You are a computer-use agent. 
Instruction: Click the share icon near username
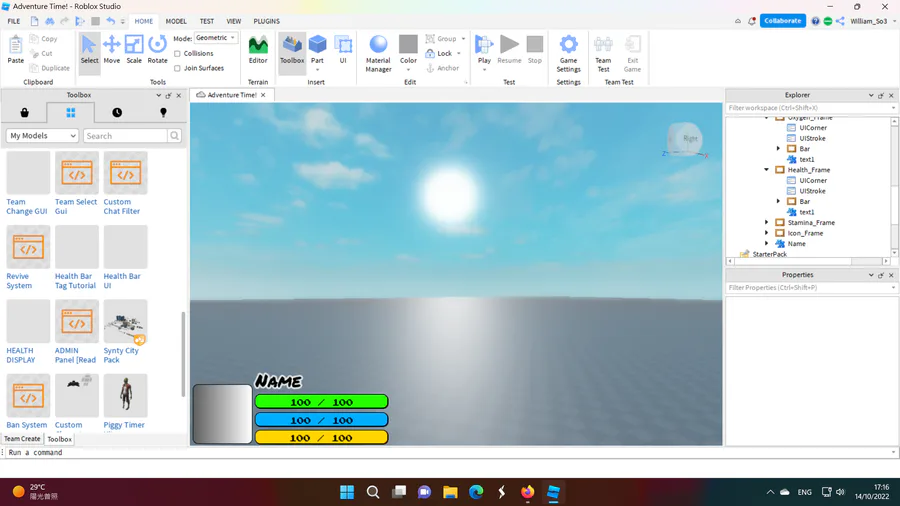(840, 21)
